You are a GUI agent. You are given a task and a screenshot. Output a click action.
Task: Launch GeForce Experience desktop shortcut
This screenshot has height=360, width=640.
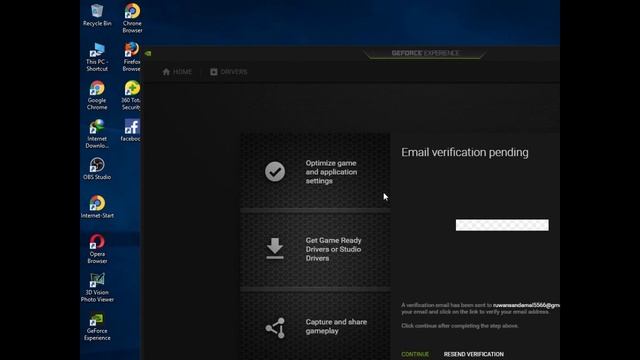point(97,326)
